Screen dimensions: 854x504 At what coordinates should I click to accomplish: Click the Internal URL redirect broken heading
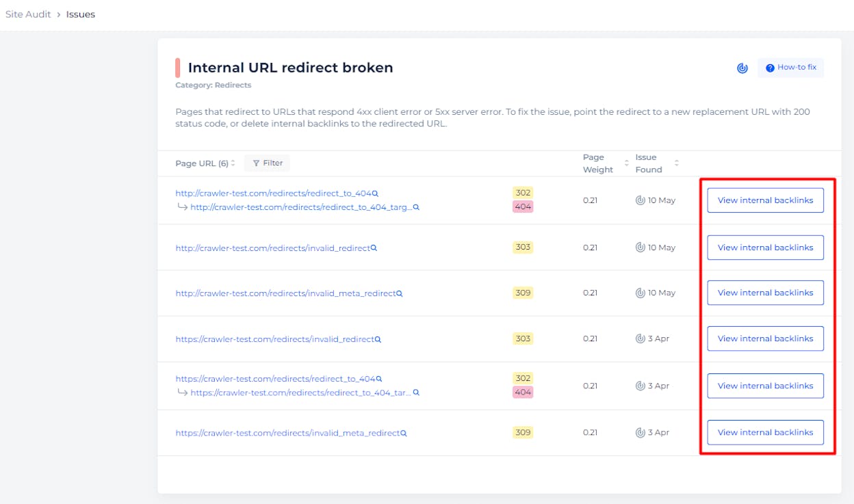point(291,68)
